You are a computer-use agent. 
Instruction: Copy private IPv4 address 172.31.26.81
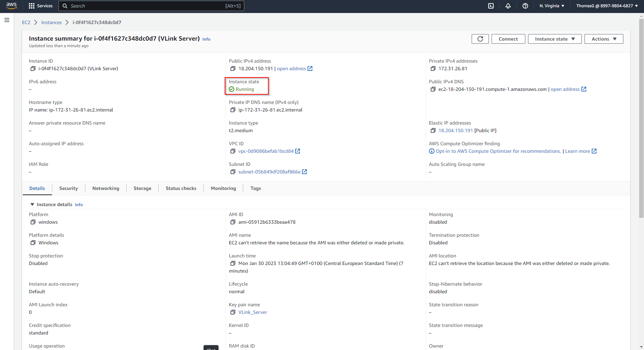pyautogui.click(x=433, y=68)
